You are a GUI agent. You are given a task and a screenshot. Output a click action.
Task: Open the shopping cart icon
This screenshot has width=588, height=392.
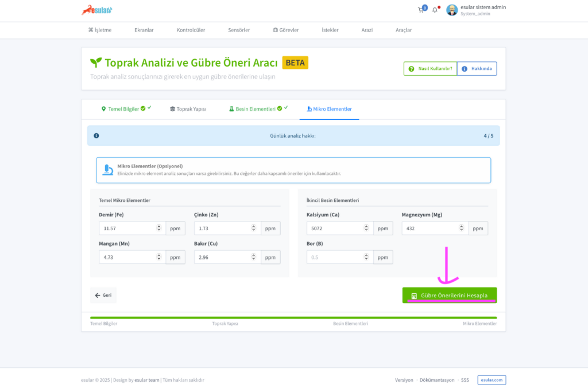[421, 10]
